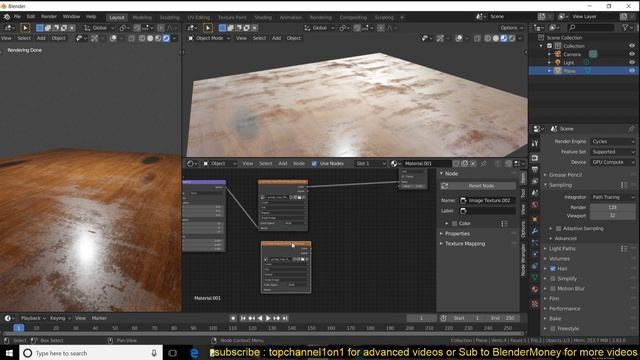The image size is (640, 360).
Task: Open the Tool properties tab icon
Action: click(x=535, y=144)
